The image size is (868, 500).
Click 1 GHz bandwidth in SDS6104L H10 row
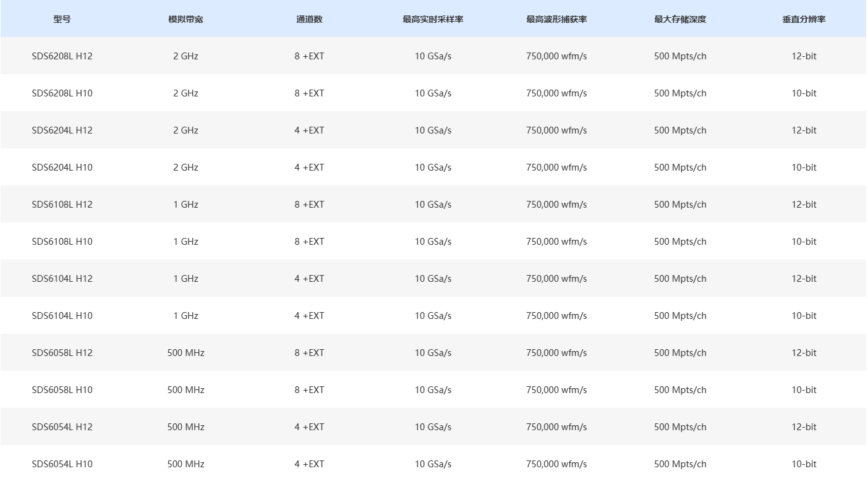(x=185, y=316)
